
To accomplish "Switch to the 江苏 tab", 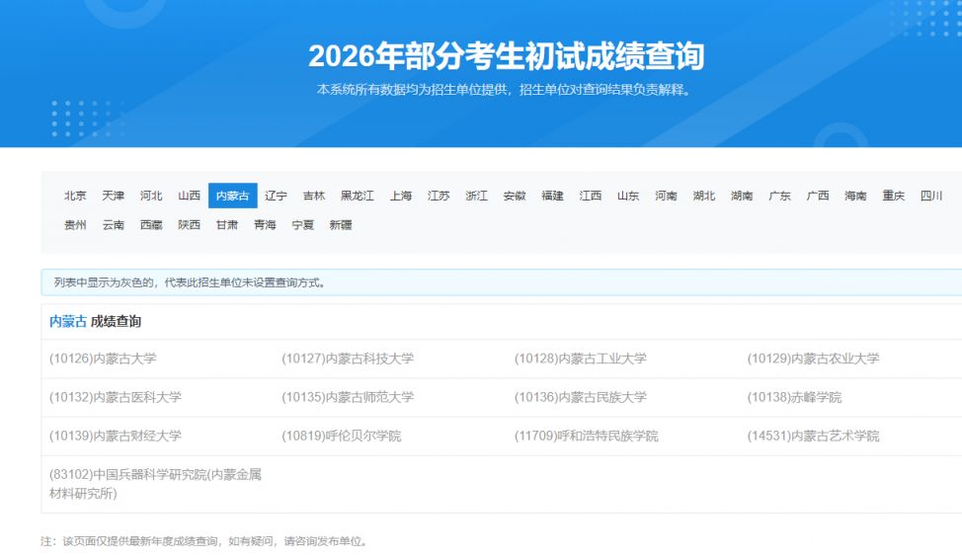I will click(439, 196).
